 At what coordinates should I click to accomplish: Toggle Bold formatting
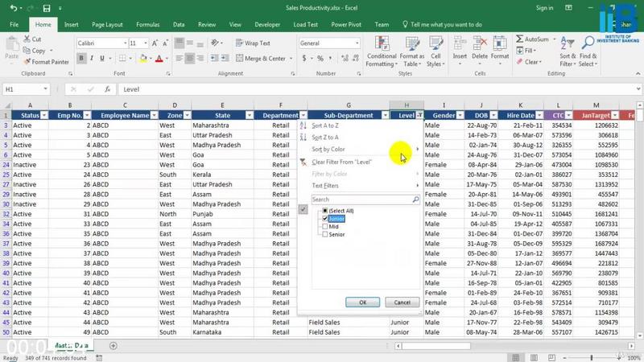(81, 58)
